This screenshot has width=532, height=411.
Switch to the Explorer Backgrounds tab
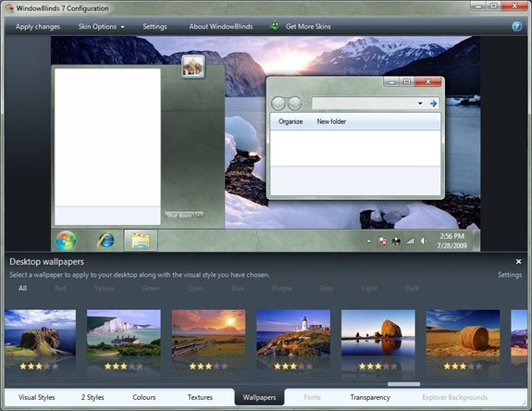coord(454,397)
